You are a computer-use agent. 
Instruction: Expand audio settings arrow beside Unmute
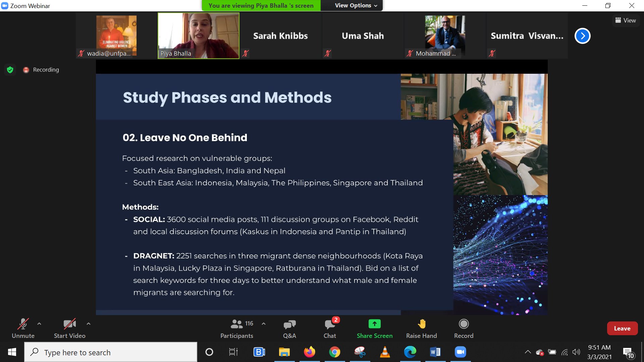[39, 324]
